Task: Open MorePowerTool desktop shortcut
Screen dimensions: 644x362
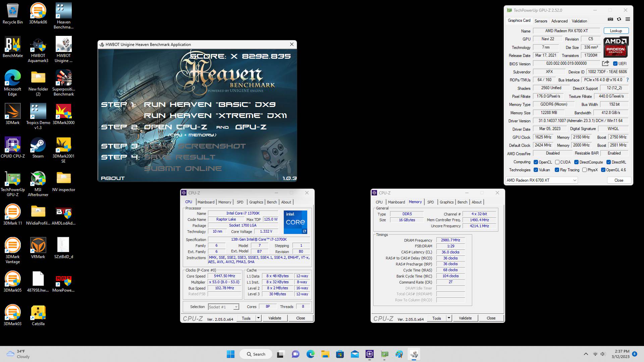Action: click(x=63, y=282)
